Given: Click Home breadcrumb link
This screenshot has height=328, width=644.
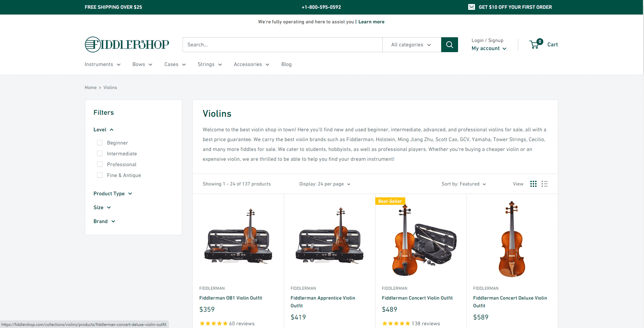Looking at the screenshot, I should [x=91, y=87].
